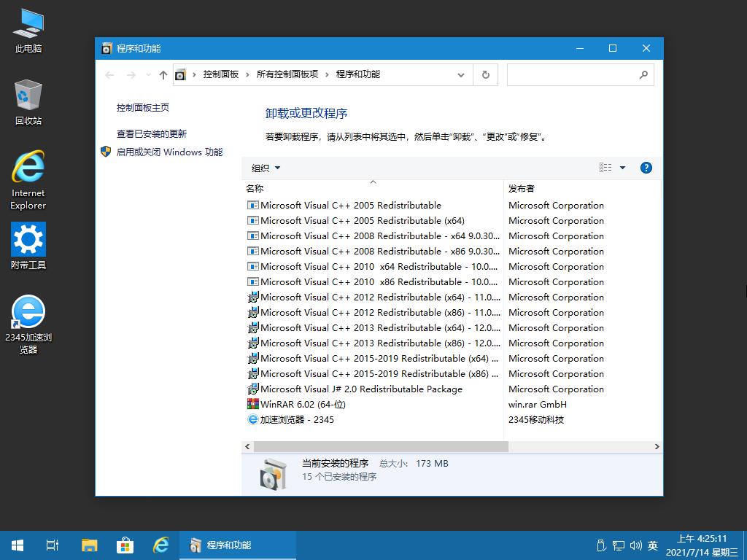The image size is (747, 560).
Task: Minimize the 程序和功能 window
Action: [580, 49]
